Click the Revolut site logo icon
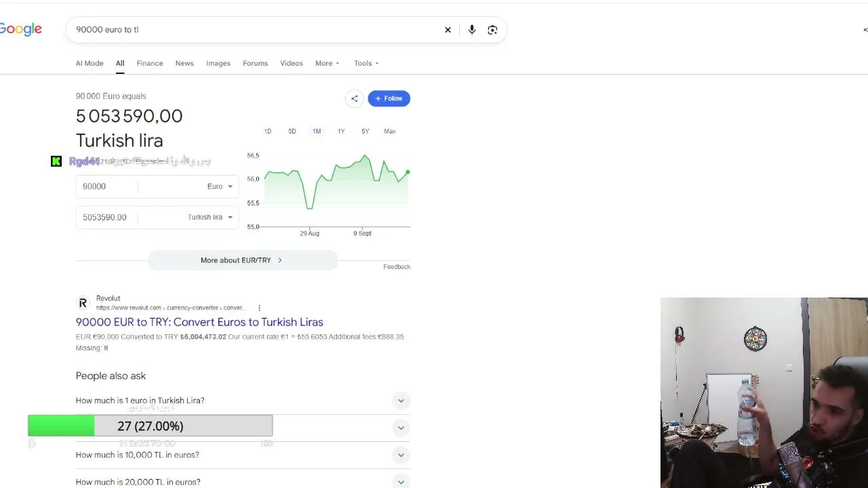Screen dimensions: 868x488 click(x=83, y=303)
